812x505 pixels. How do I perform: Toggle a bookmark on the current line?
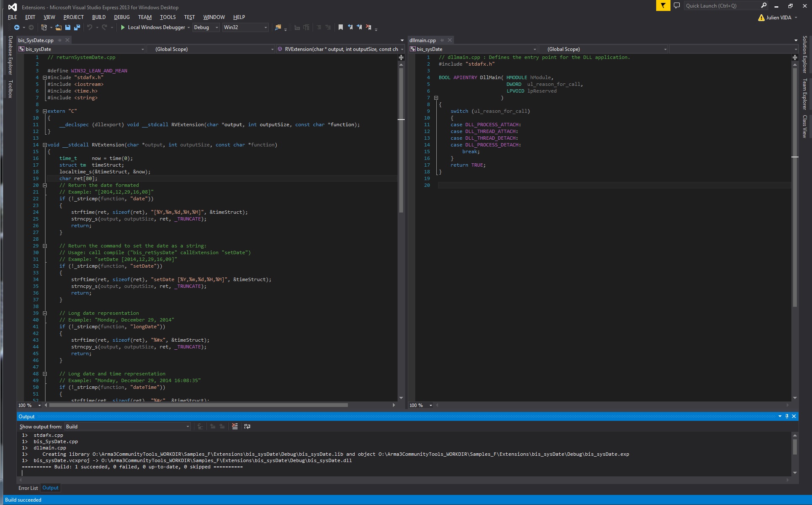(340, 27)
